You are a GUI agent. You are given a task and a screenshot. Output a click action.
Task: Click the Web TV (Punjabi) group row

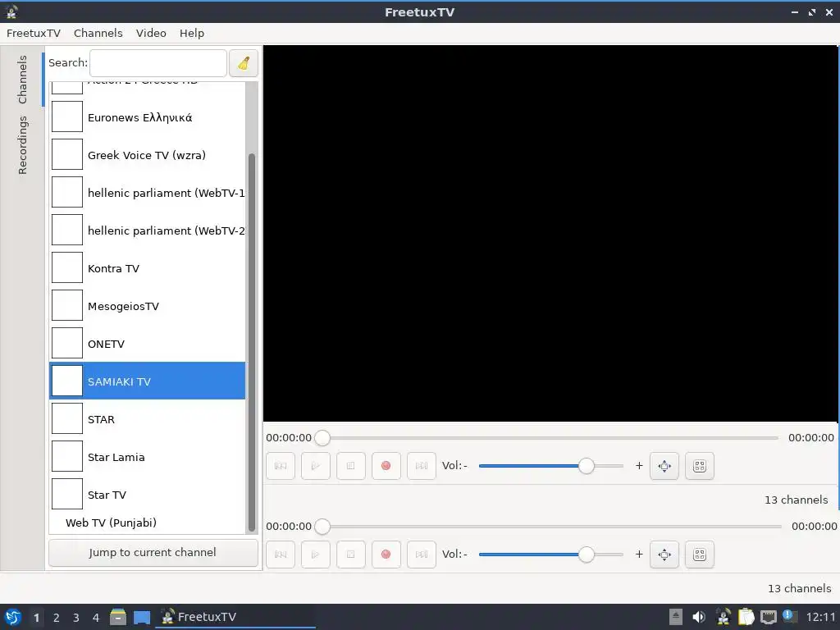tap(148, 523)
